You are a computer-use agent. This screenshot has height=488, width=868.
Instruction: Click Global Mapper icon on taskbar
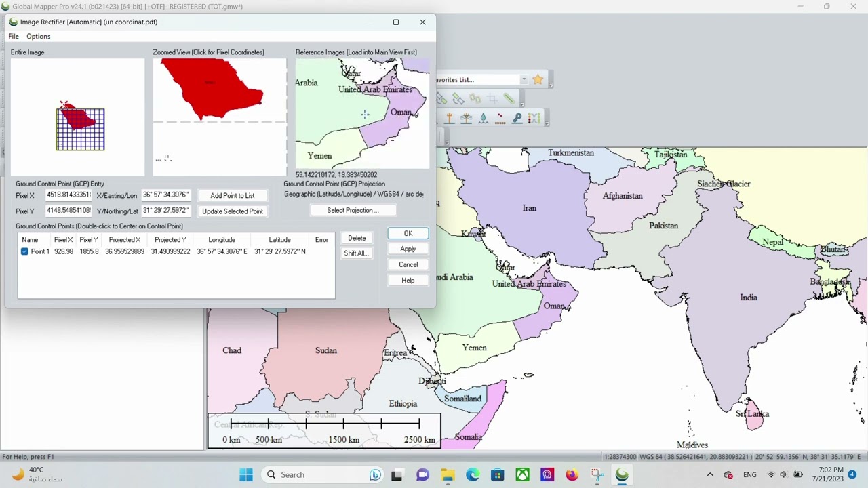[622, 474]
